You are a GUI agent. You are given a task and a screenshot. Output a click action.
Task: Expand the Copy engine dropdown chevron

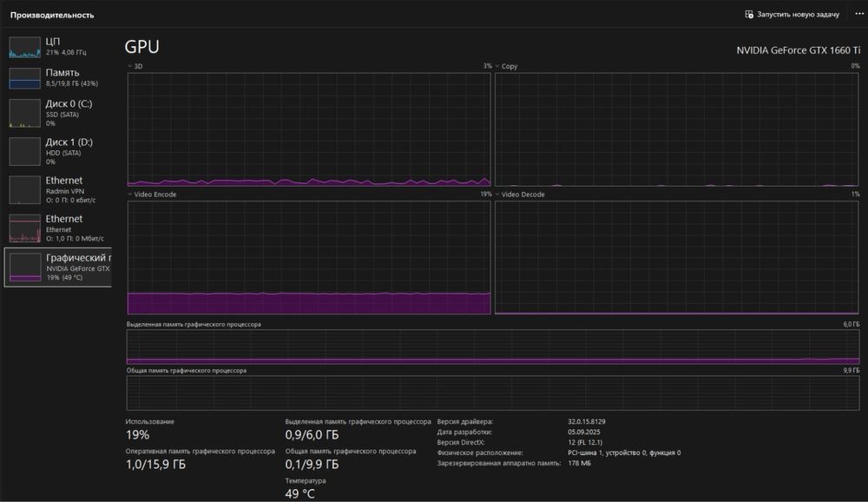pyautogui.click(x=497, y=66)
